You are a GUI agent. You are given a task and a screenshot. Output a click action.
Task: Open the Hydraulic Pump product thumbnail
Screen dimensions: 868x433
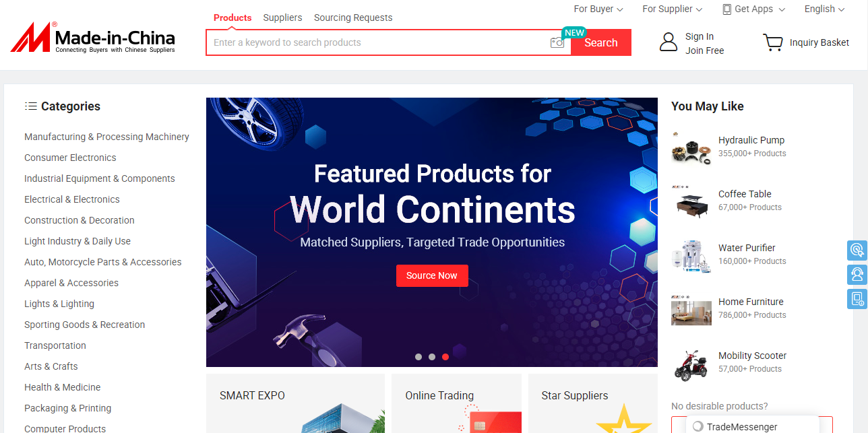click(691, 147)
